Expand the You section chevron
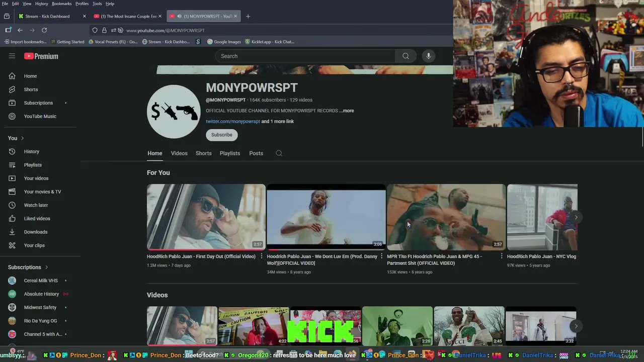Screen dimensions: 644x362 click(22, 138)
